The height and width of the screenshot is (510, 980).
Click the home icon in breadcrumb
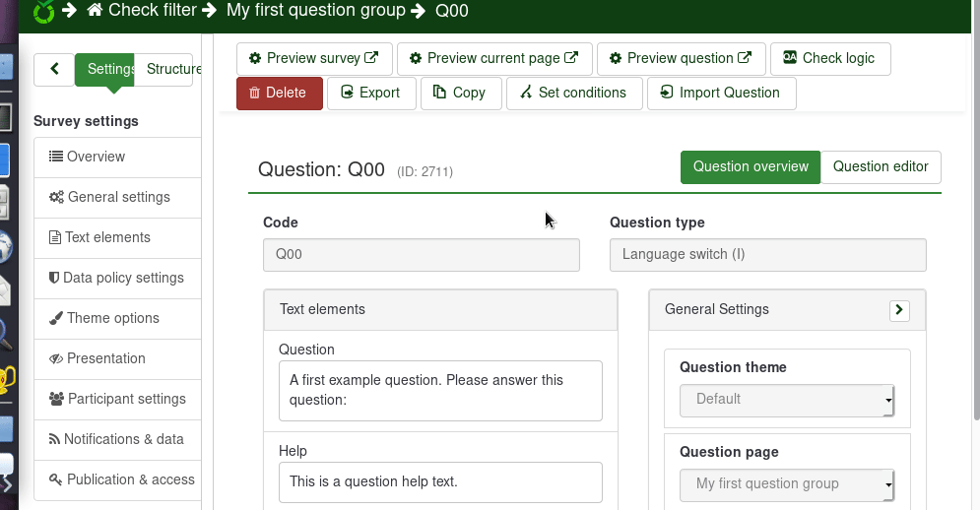click(96, 11)
